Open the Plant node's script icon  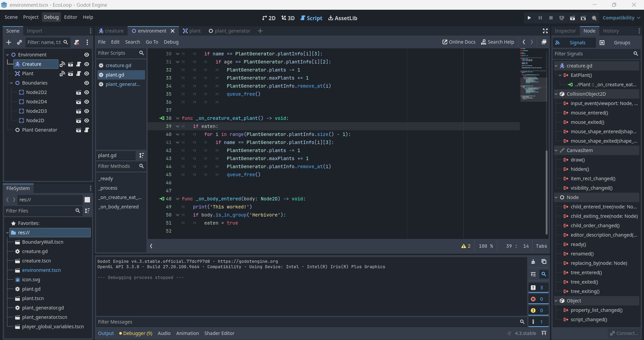click(x=79, y=74)
